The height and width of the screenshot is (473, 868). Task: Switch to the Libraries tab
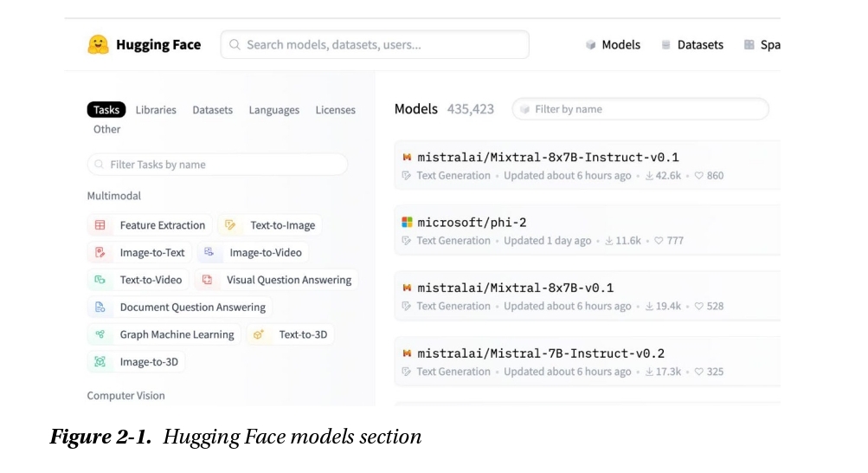coord(156,110)
